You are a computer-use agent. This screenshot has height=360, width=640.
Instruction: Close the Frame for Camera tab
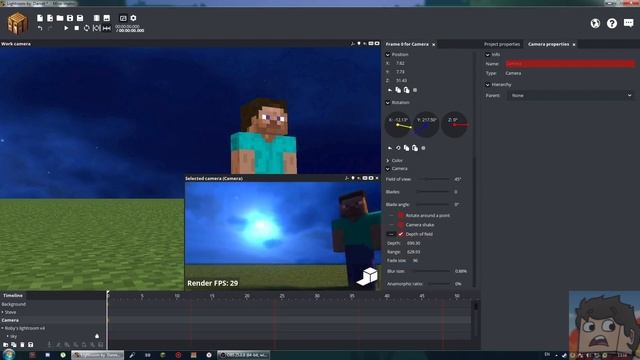pyautogui.click(x=433, y=44)
